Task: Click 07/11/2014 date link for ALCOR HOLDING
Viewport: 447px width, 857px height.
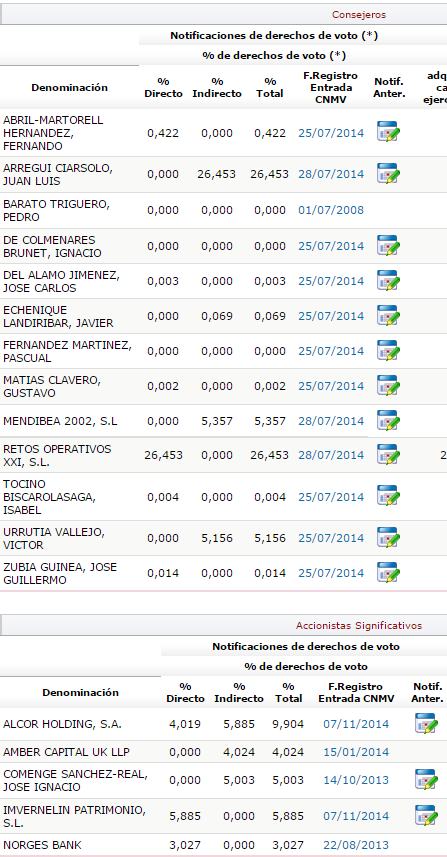Action: coord(356,724)
